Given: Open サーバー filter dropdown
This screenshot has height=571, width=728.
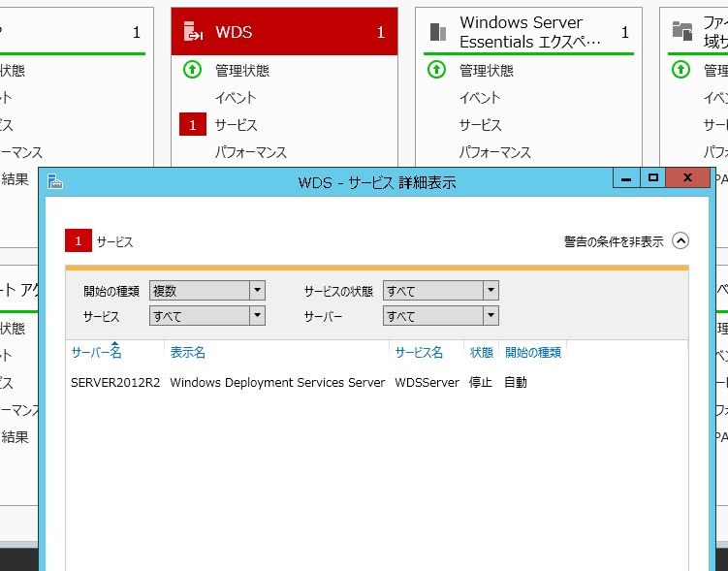Looking at the screenshot, I should [x=441, y=316].
